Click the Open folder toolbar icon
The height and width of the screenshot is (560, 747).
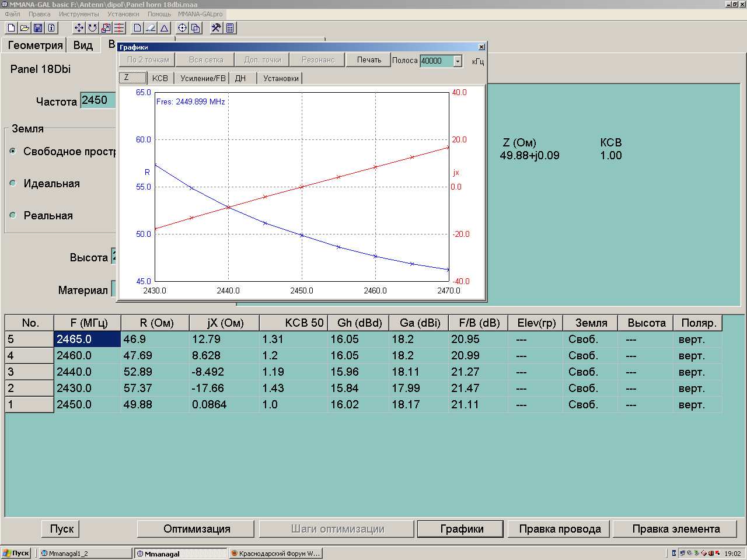tap(25, 28)
